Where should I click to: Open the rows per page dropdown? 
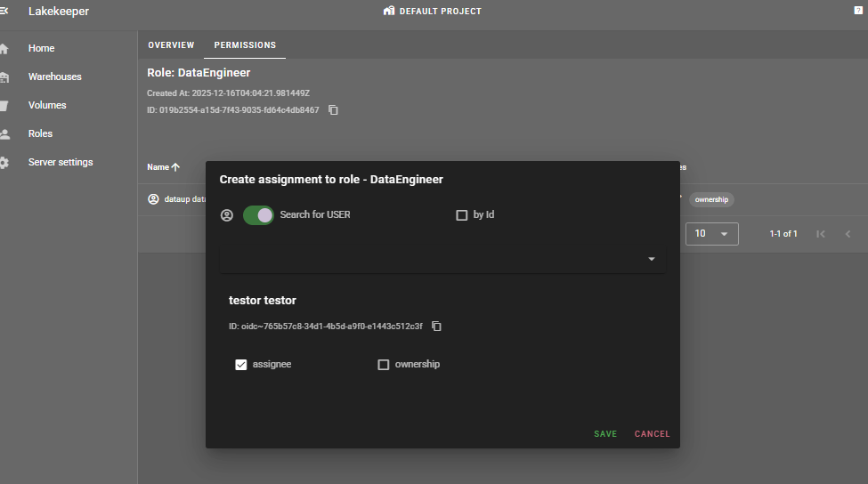tap(711, 234)
